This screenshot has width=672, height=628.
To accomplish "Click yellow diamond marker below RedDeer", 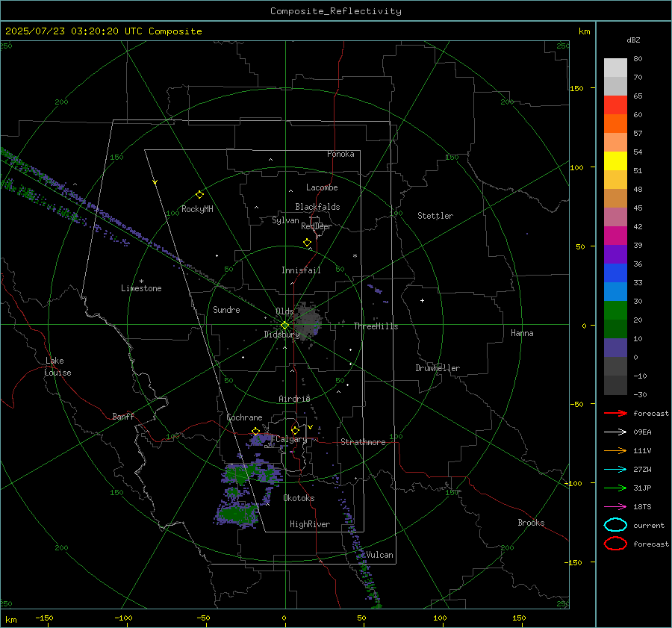I will click(308, 243).
